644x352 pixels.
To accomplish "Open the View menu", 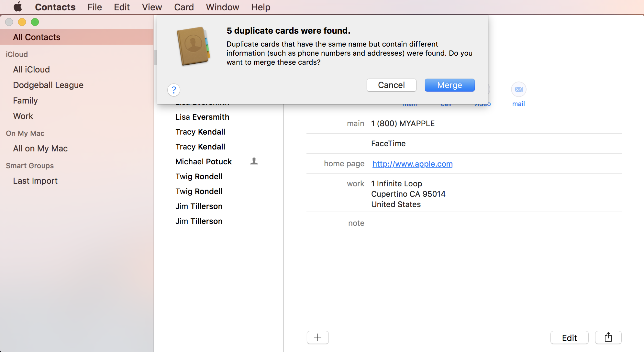I will (x=152, y=7).
